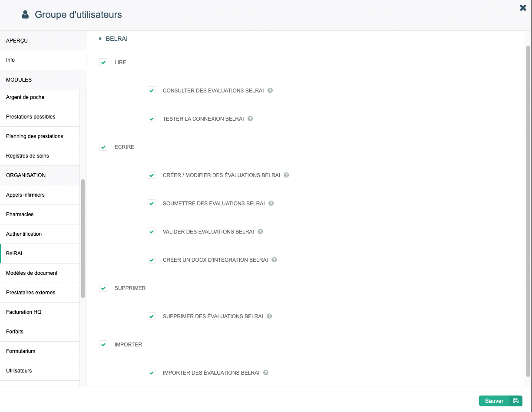This screenshot has width=532, height=412.
Task: Click help icon next to Consulter des évaluations BelRAI
Action: coord(270,91)
